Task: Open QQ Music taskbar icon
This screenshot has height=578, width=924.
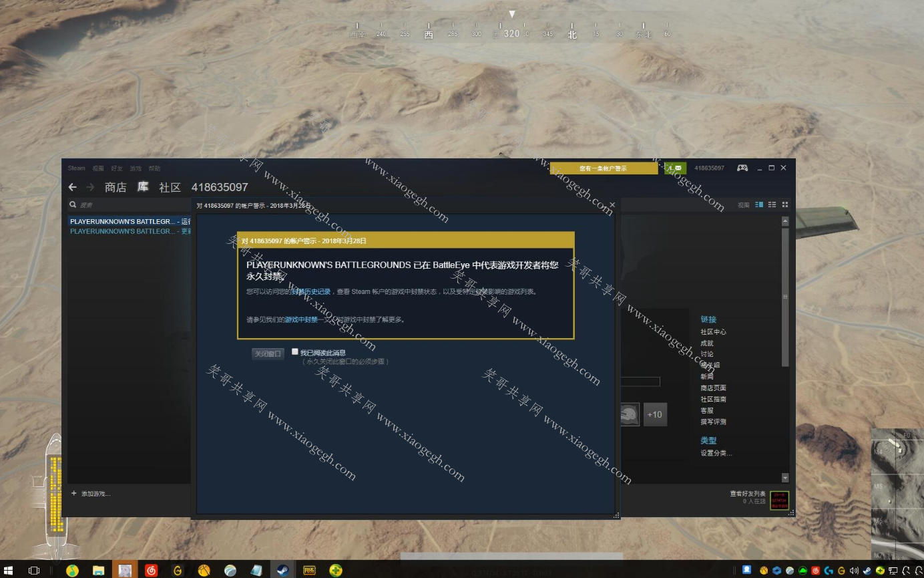Action: click(x=72, y=570)
